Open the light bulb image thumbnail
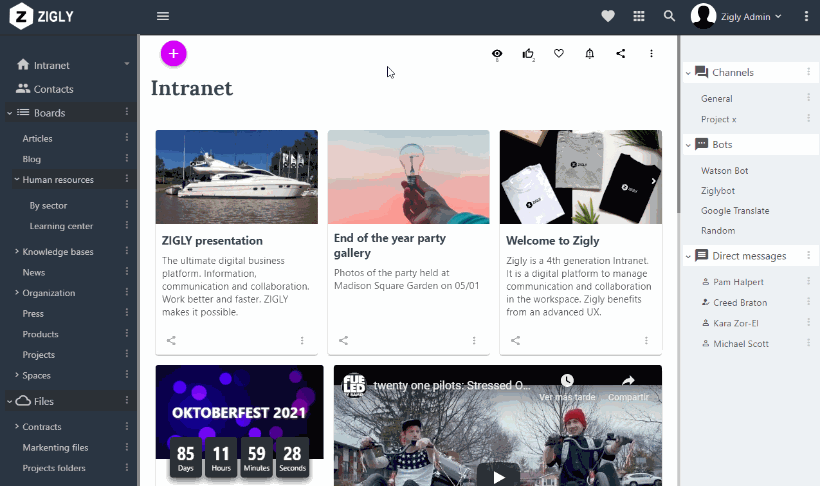The height and width of the screenshot is (486, 820). 408,177
